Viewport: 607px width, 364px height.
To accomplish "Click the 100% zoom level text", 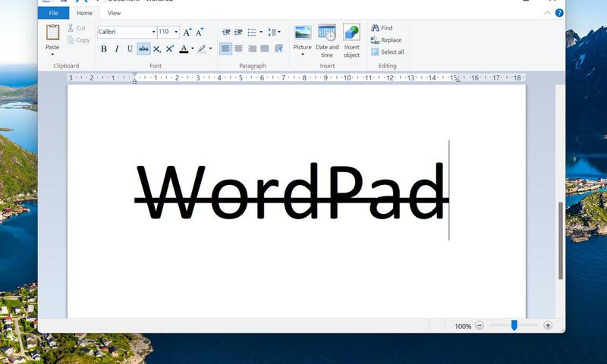I will tap(463, 326).
